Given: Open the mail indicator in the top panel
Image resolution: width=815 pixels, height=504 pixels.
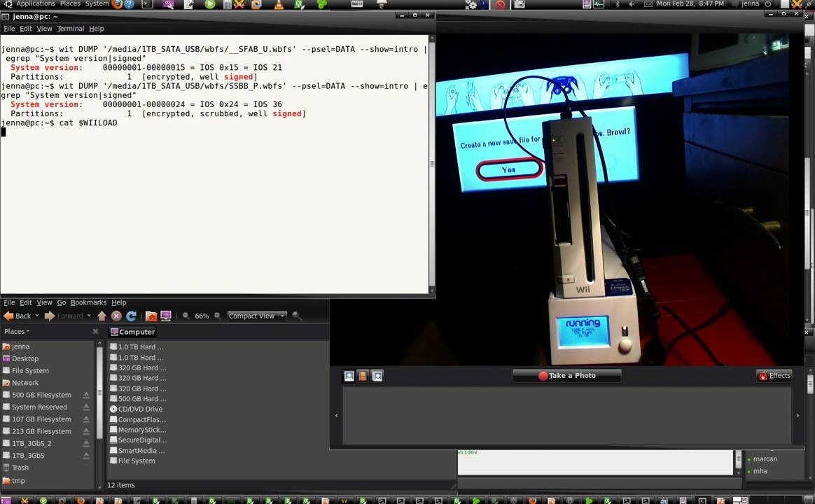Looking at the screenshot, I should tap(648, 4).
